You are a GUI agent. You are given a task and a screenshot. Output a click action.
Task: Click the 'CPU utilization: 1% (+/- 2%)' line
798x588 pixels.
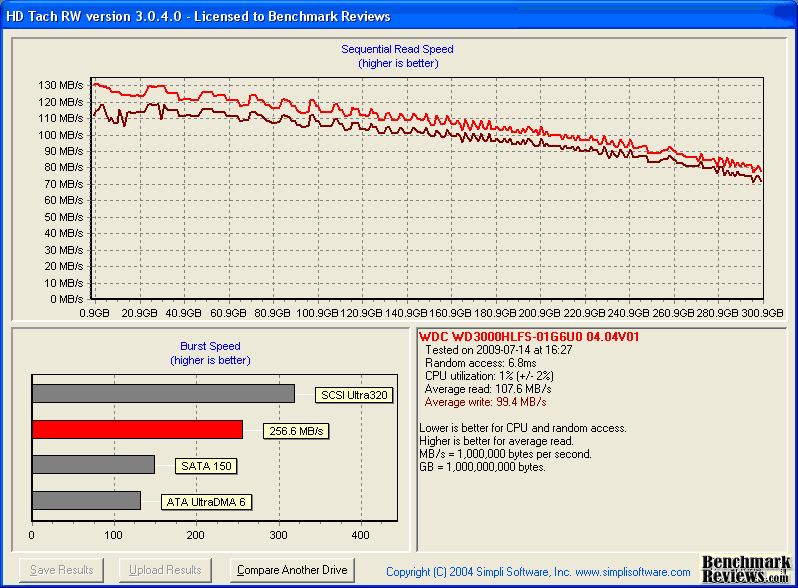pyautogui.click(x=489, y=376)
